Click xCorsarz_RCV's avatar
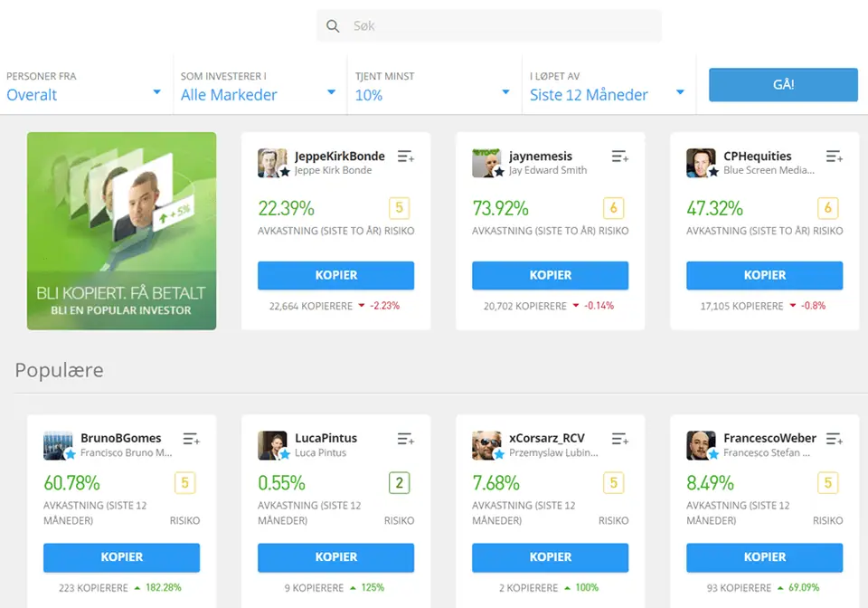This screenshot has height=608, width=868. [486, 445]
